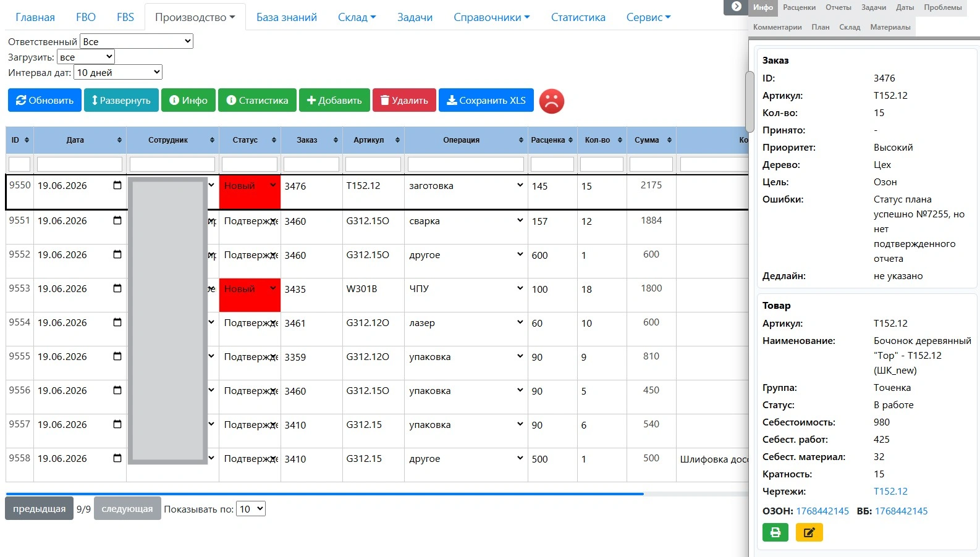The image size is (980, 557).
Task: Open the FBO page
Action: tap(86, 17)
